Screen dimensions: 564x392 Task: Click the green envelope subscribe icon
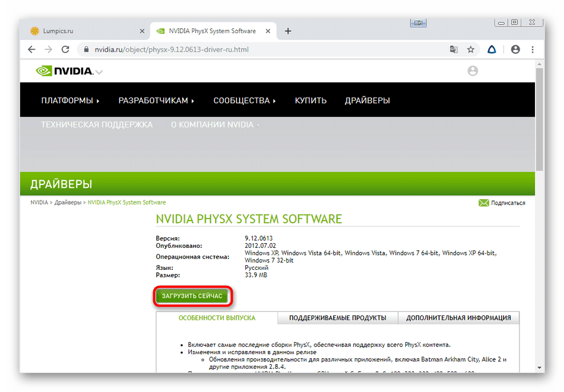pos(484,203)
